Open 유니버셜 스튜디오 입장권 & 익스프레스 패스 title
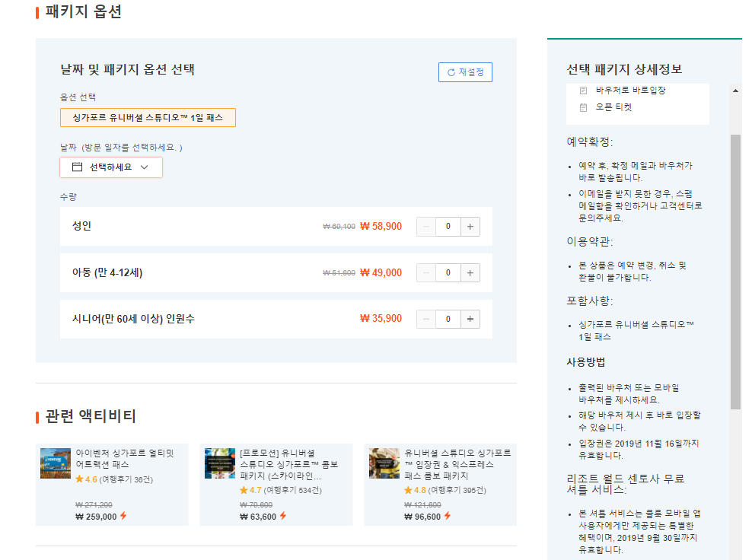Viewport: 752px width, 560px height. pyautogui.click(x=458, y=464)
